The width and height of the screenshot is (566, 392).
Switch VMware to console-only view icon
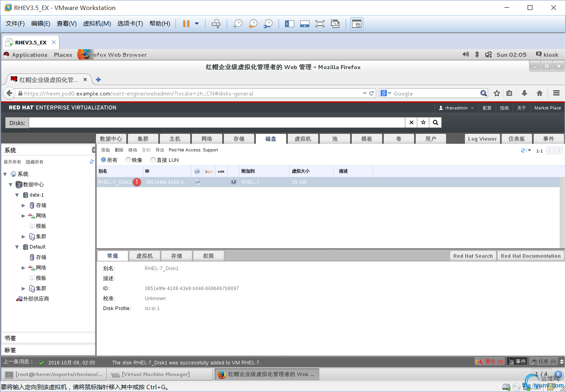(305, 24)
